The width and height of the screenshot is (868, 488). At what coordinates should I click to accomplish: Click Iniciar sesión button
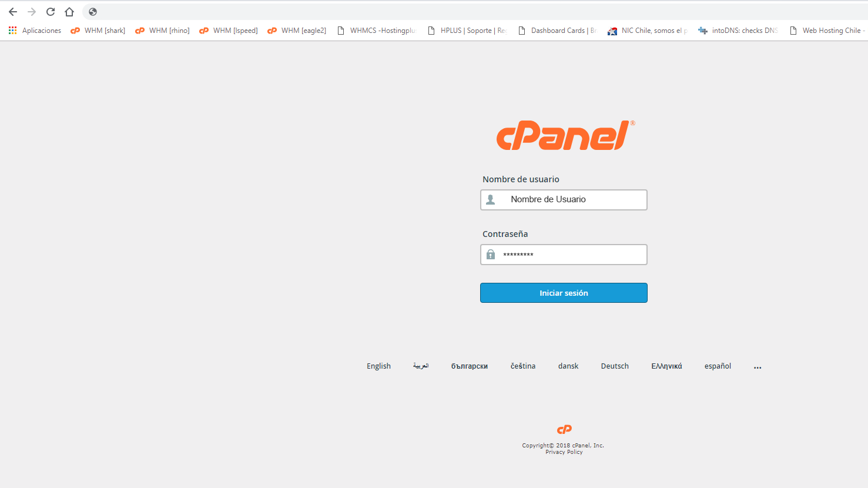564,293
